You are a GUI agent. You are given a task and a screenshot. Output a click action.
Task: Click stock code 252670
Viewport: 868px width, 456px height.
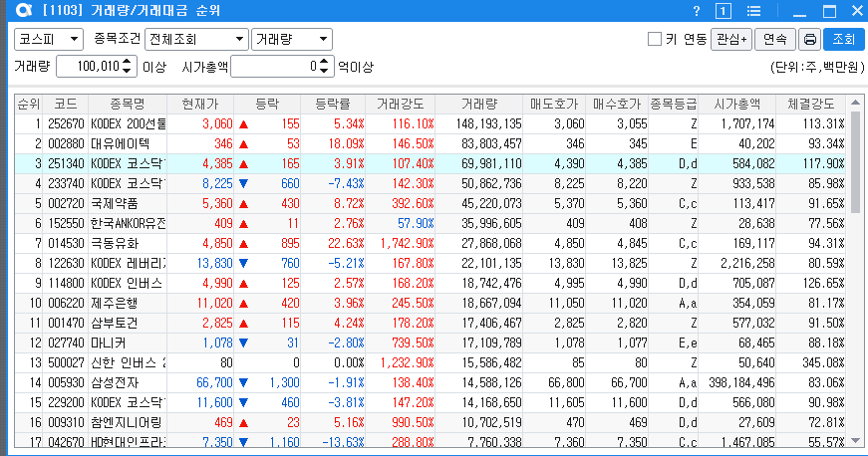[66, 123]
